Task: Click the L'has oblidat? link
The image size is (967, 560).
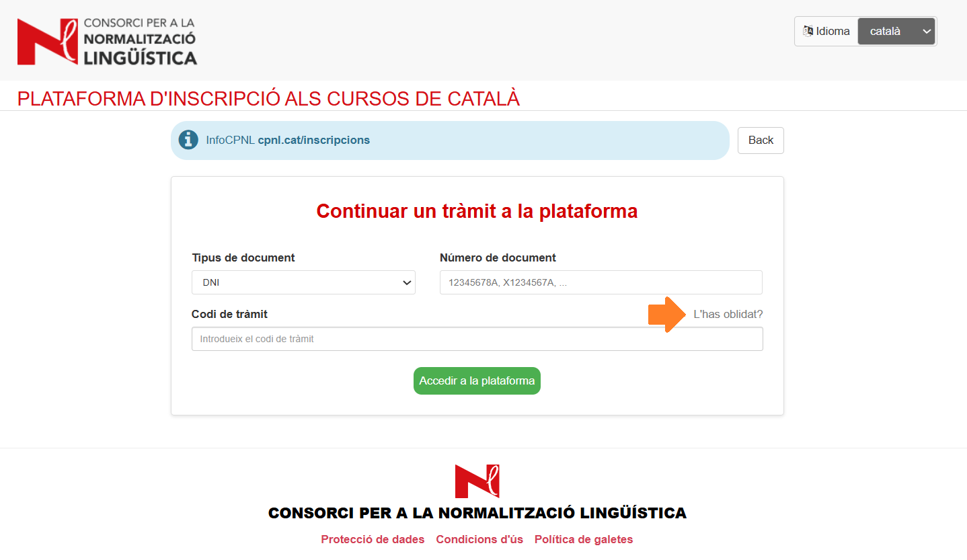Action: coord(728,314)
